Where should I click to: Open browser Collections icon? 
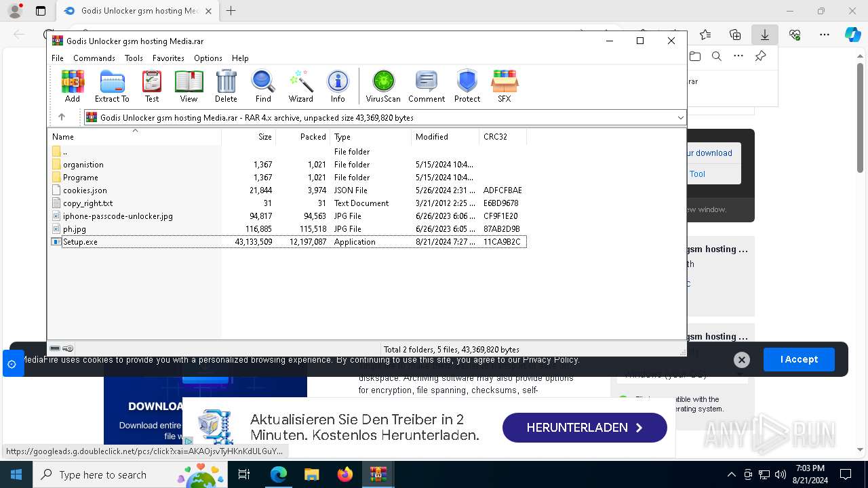735,35
